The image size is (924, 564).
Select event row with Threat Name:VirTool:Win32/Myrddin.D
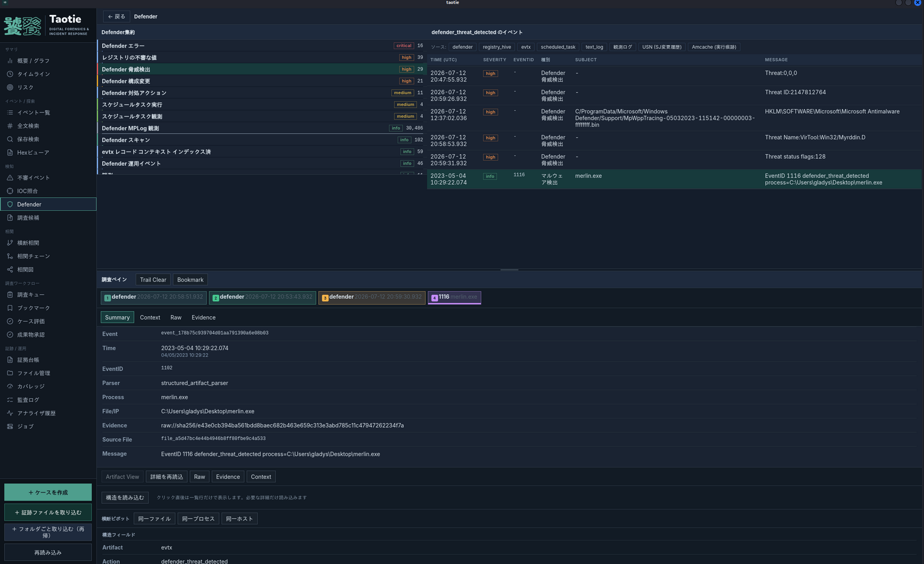(675, 140)
